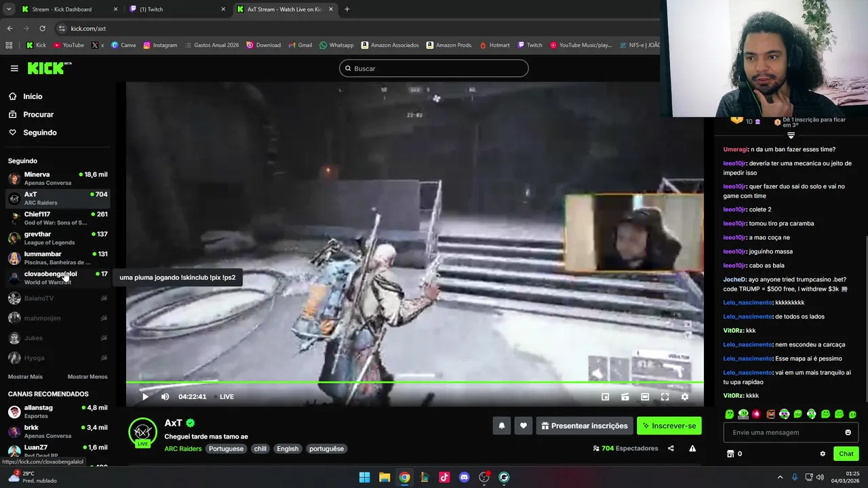Screen dimensions: 868x488
Task: Select the chill tag
Action: pos(260,449)
